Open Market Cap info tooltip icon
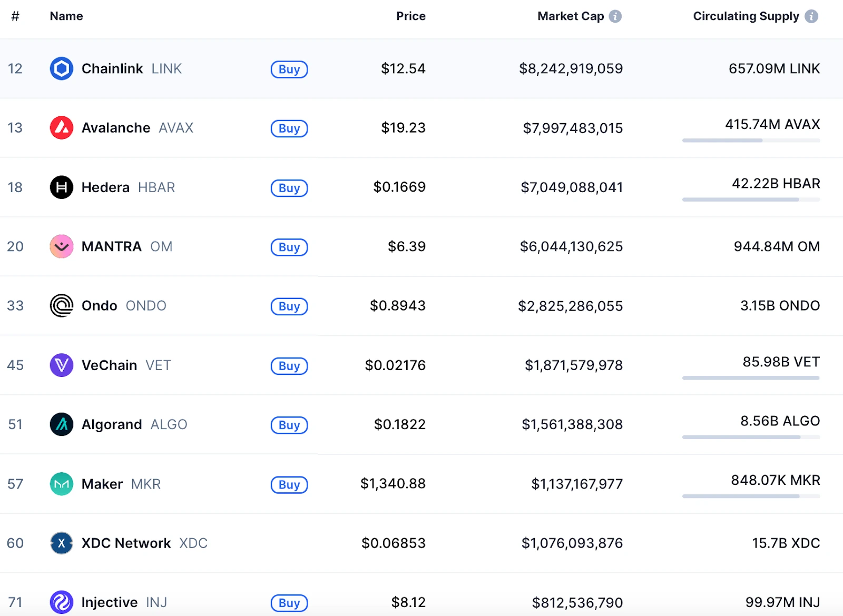This screenshot has height=616, width=843. (x=615, y=16)
